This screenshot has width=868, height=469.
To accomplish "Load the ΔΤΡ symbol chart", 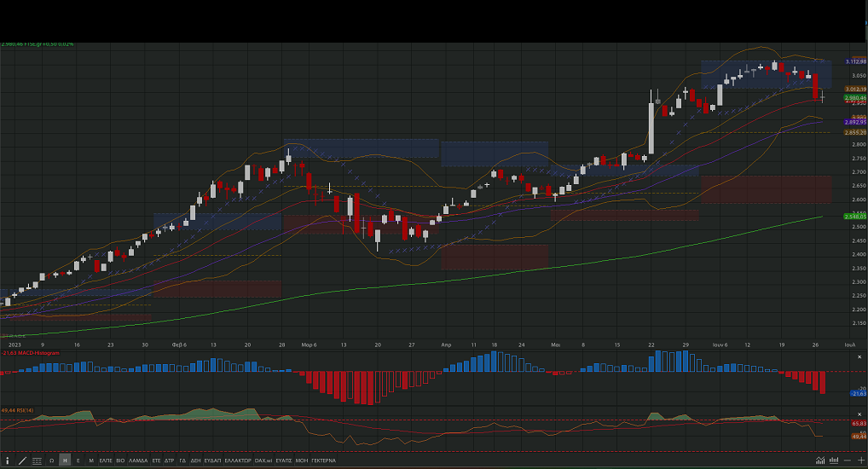I will coord(170,460).
